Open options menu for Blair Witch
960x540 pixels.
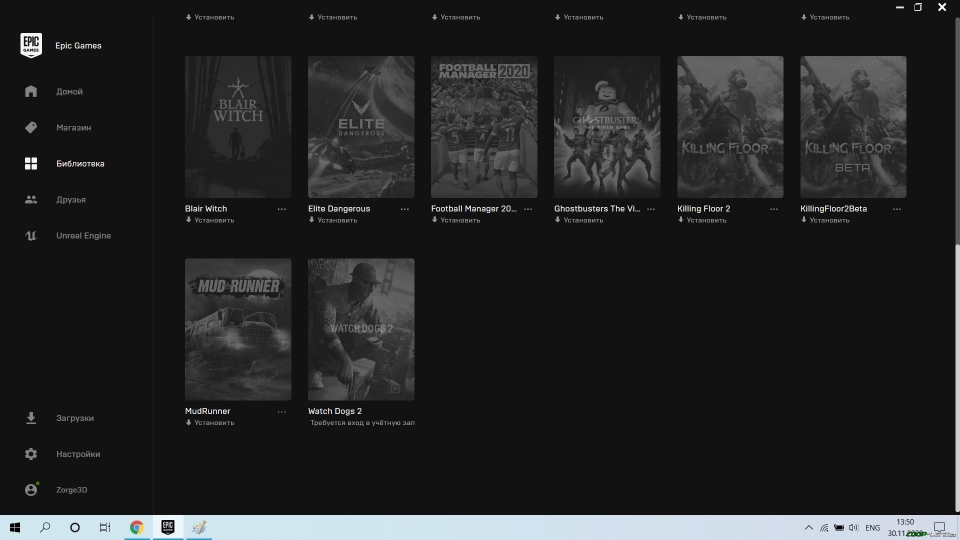[282, 209]
